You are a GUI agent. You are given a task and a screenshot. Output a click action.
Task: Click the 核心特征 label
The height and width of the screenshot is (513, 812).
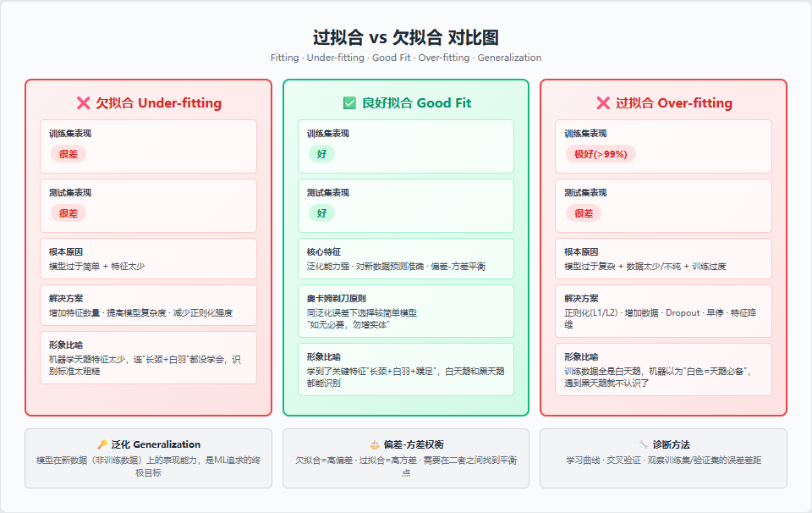click(324, 251)
